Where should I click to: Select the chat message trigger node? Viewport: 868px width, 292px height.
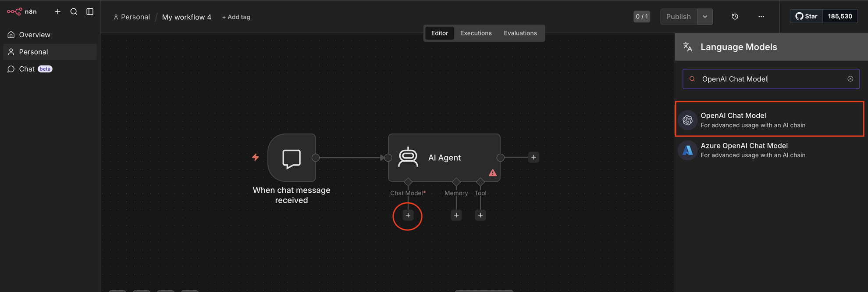[x=292, y=158]
